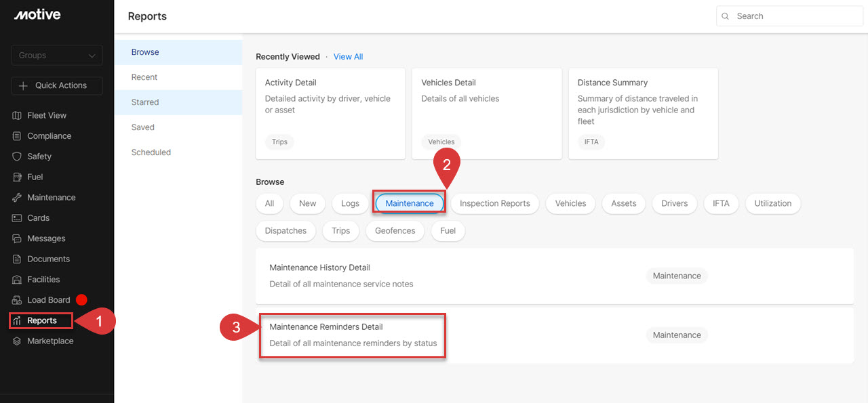Screen dimensions: 868x403
Task: Click the Marketplace layers icon
Action: pos(18,341)
